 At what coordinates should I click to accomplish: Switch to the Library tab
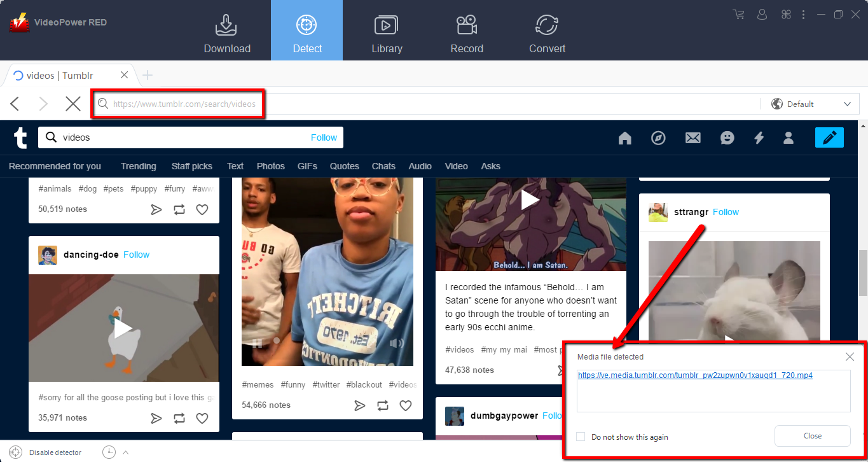pos(387,30)
